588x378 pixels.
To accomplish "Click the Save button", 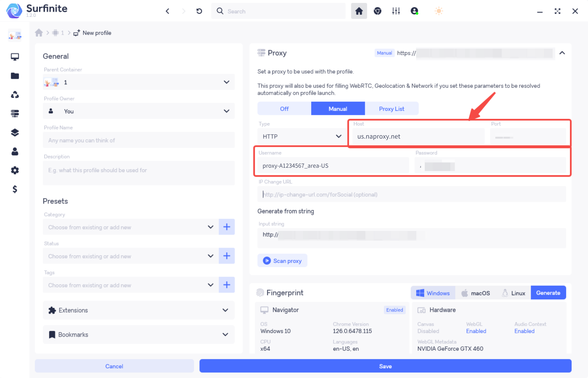I will [x=385, y=366].
